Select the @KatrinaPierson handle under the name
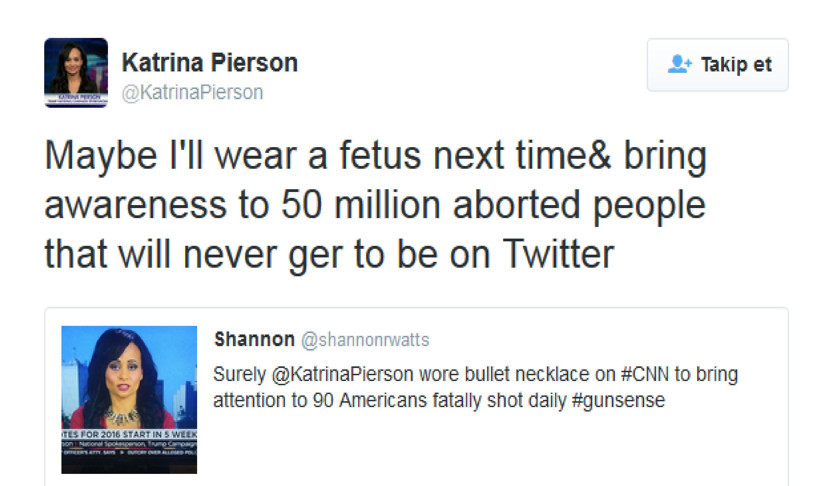Screen dimensions: 820x486 (x=192, y=92)
